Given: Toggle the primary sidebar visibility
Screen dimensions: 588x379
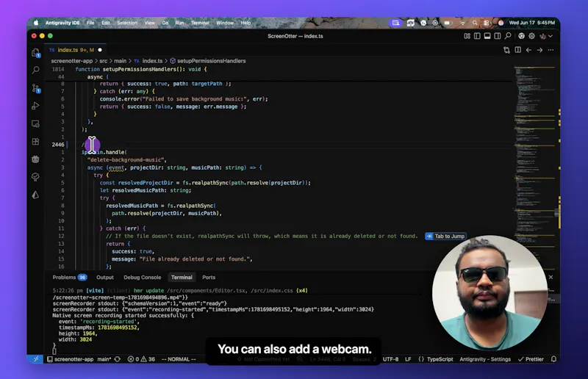Looking at the screenshot, I should (477, 36).
